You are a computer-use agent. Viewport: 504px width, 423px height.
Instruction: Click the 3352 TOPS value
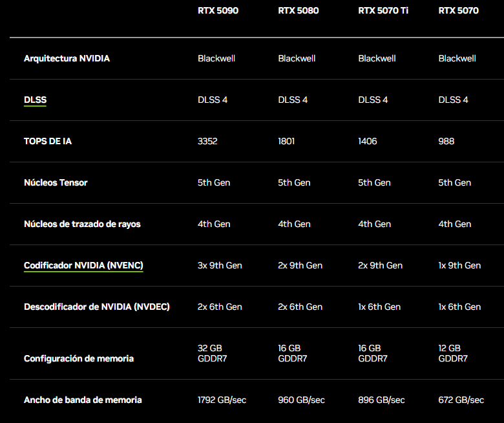coord(207,141)
